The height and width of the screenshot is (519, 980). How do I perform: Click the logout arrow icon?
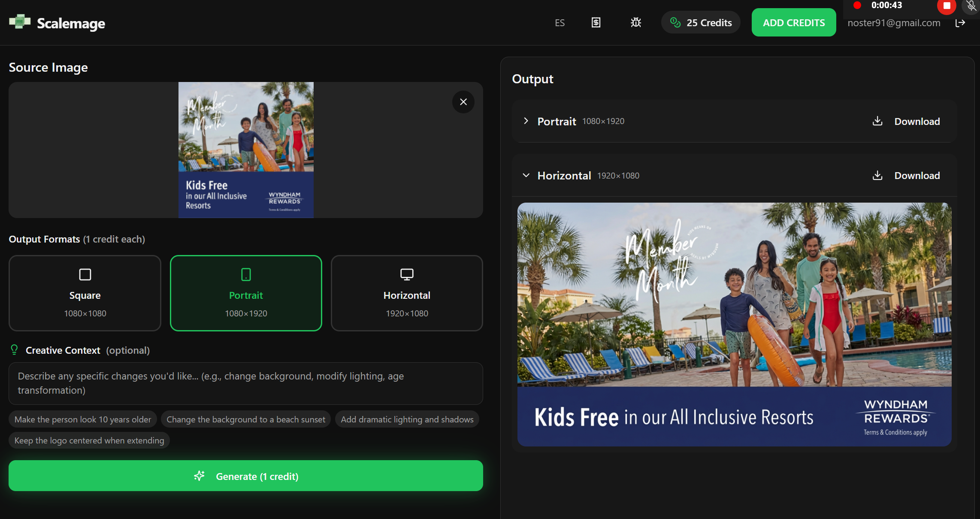pos(960,23)
